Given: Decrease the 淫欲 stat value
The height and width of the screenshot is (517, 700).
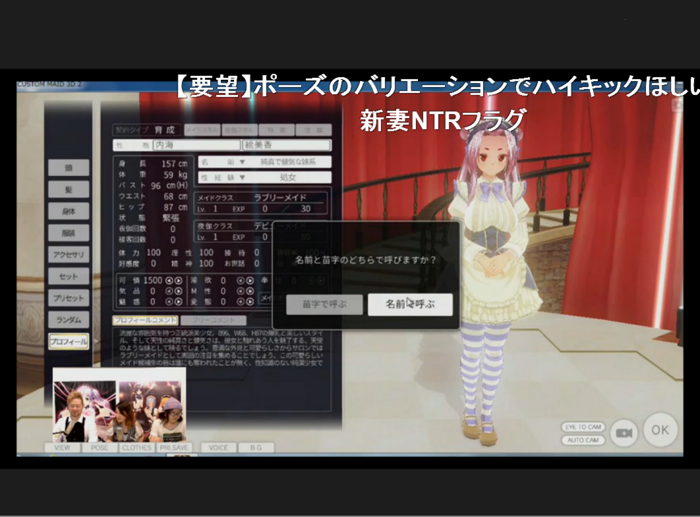Looking at the screenshot, I should 241,280.
